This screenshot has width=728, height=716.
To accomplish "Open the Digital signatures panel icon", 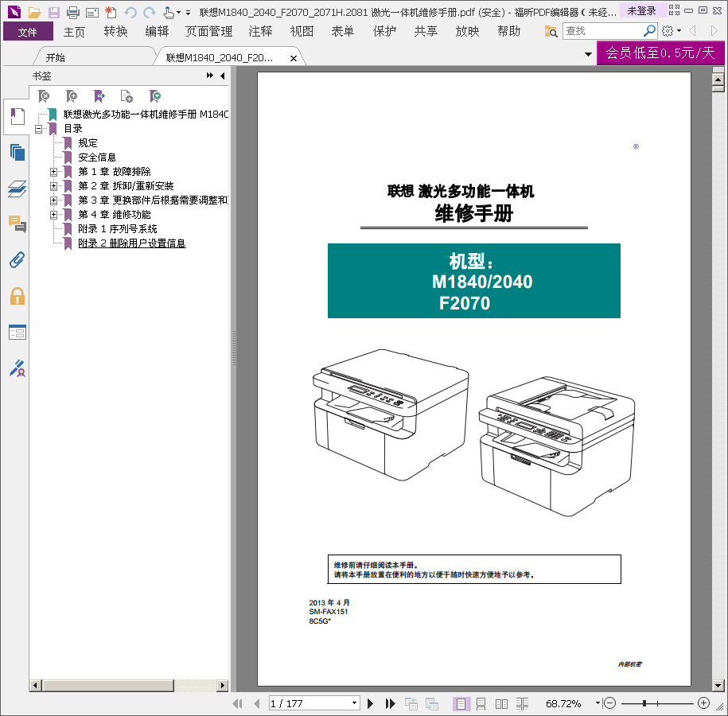I will 18,368.
